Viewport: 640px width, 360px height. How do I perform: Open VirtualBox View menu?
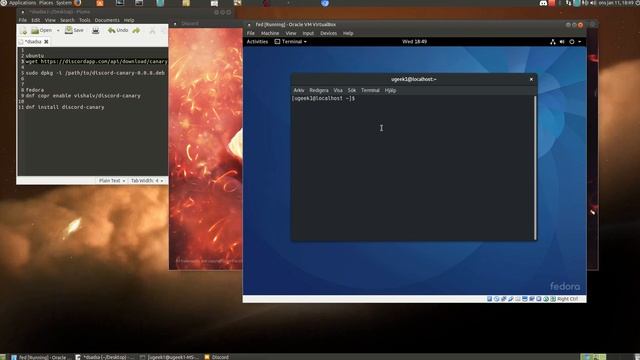point(291,33)
